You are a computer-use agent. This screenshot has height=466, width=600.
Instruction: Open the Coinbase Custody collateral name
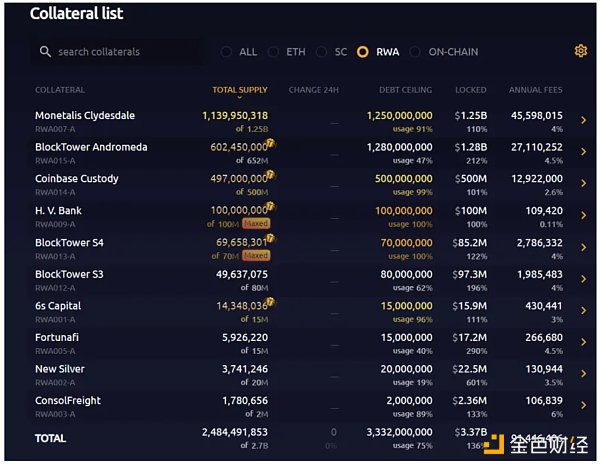[x=77, y=179]
